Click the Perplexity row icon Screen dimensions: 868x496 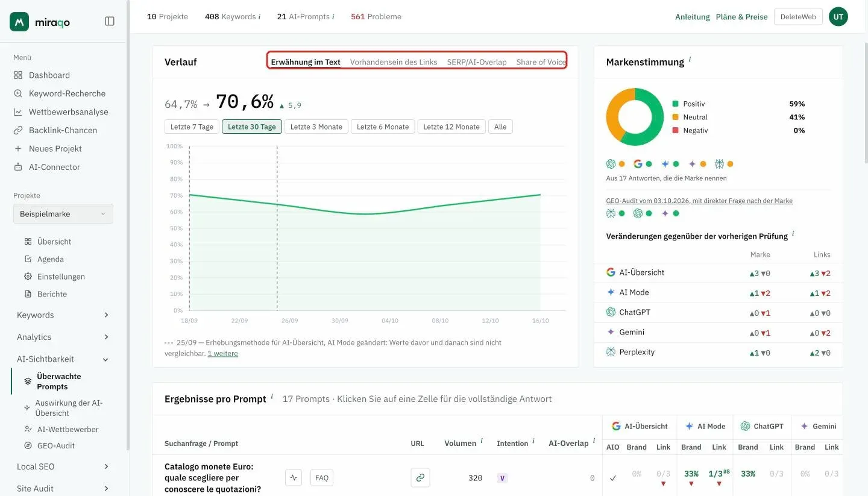pos(611,352)
